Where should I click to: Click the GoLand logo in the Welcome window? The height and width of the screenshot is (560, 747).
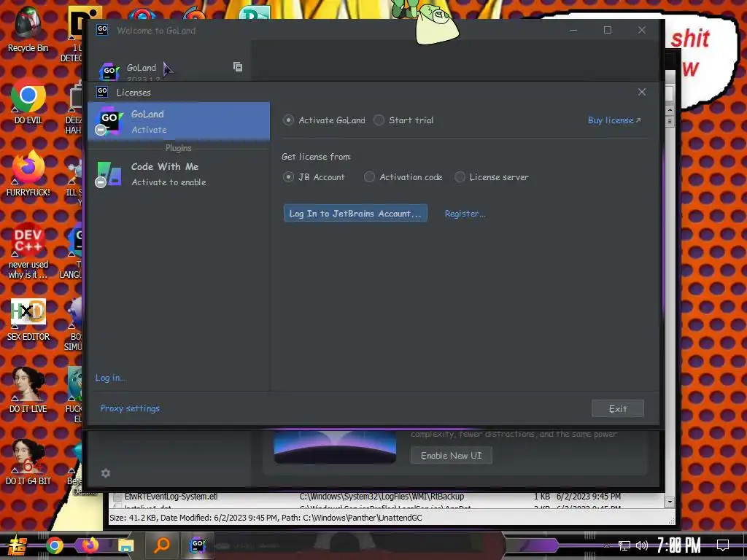(109, 71)
